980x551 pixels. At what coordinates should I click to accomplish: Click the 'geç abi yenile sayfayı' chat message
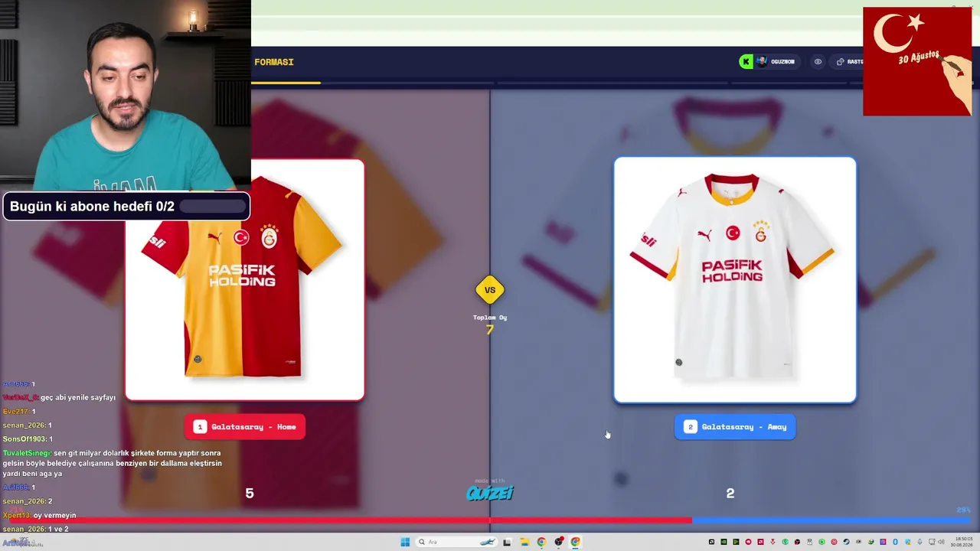[x=59, y=398]
